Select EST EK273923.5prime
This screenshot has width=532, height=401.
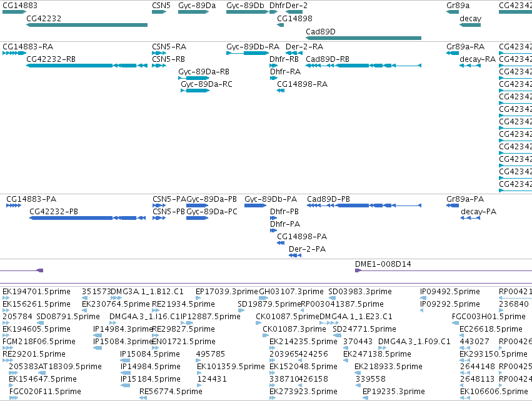303,392
